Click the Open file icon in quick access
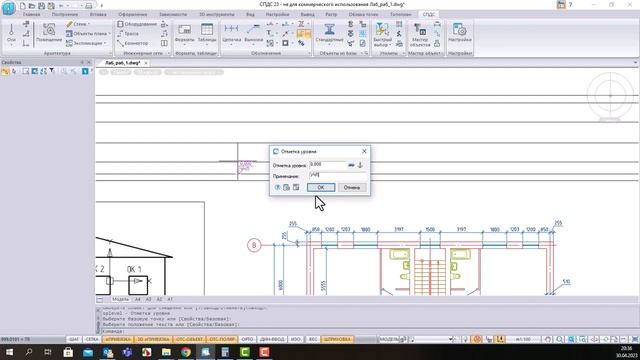Image resolution: width=640 pixels, height=360 pixels. [x=32, y=6]
